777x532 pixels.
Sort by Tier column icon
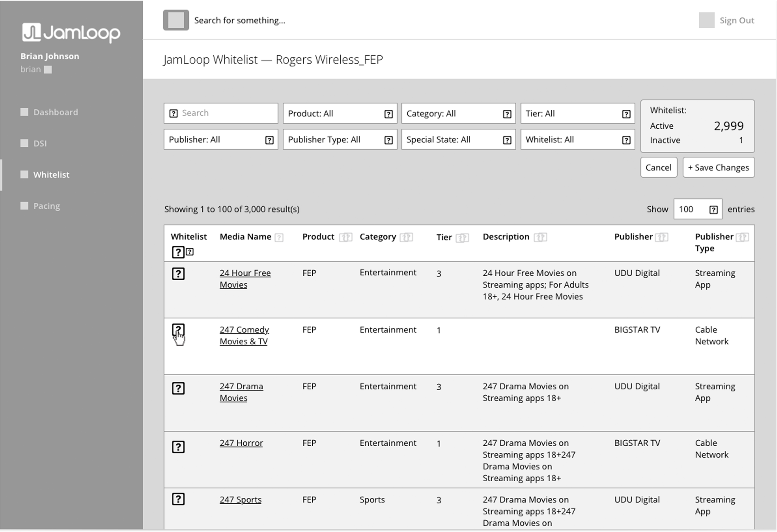[462, 238]
